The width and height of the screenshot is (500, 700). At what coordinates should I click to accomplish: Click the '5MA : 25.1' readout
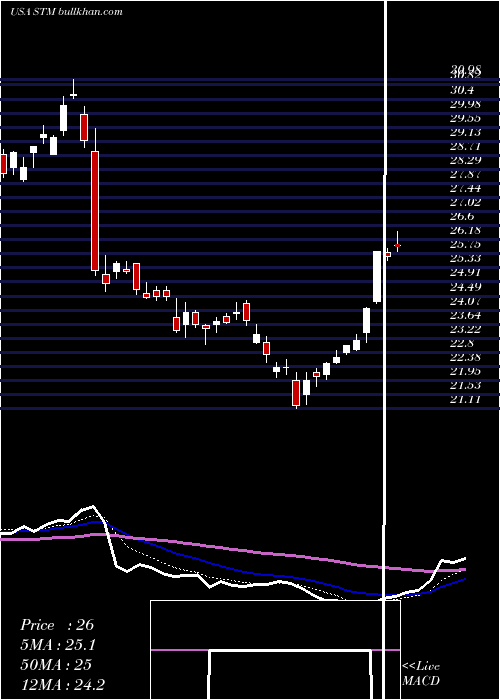58,645
